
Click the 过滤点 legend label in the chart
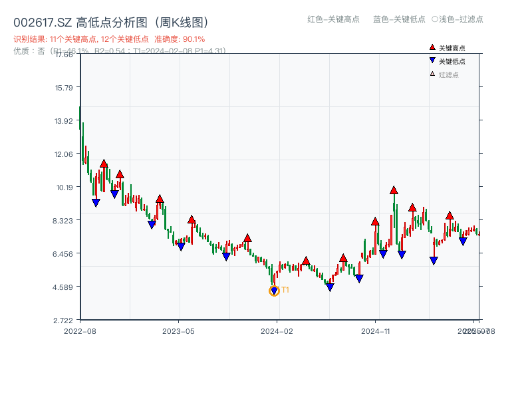pyautogui.click(x=448, y=74)
